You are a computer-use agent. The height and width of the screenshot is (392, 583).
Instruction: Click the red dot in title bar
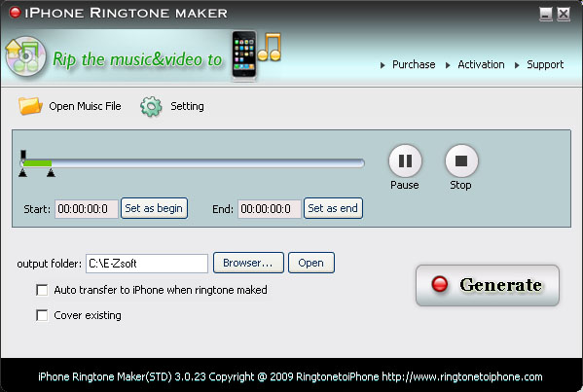point(16,13)
